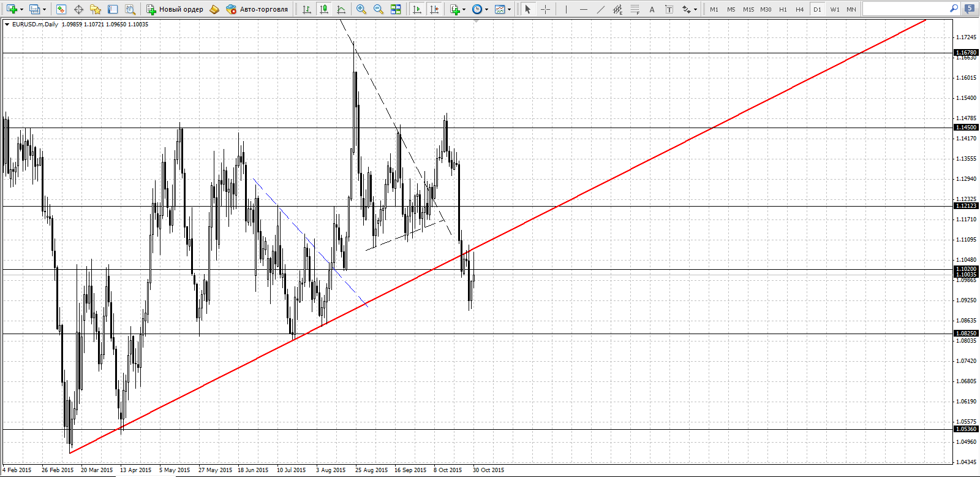This screenshot has height=477, width=980.
Task: Select the Trendline drawing tool
Action: click(x=600, y=9)
